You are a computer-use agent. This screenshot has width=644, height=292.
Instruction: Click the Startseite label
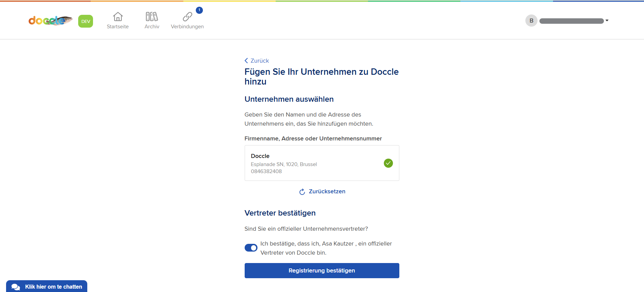tap(118, 27)
